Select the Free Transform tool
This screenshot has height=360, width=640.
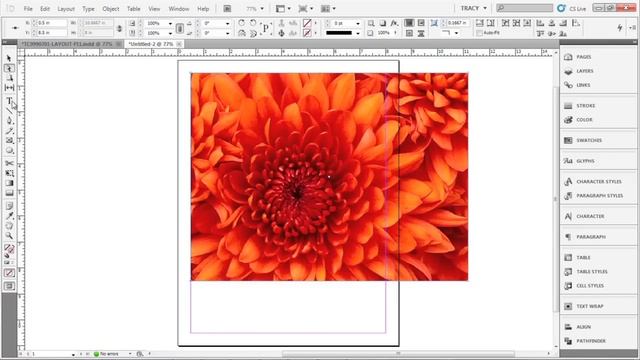point(9,173)
